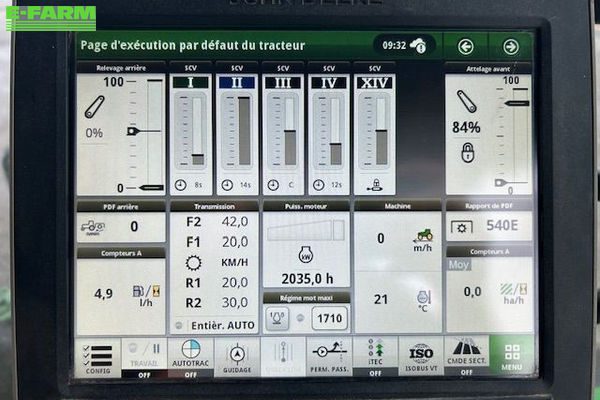Select SCV I valve tile
The width and height of the screenshot is (600, 400).
[x=191, y=129]
